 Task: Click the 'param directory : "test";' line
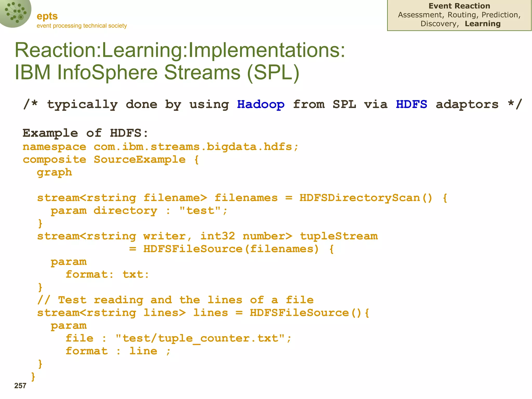click(x=139, y=211)
